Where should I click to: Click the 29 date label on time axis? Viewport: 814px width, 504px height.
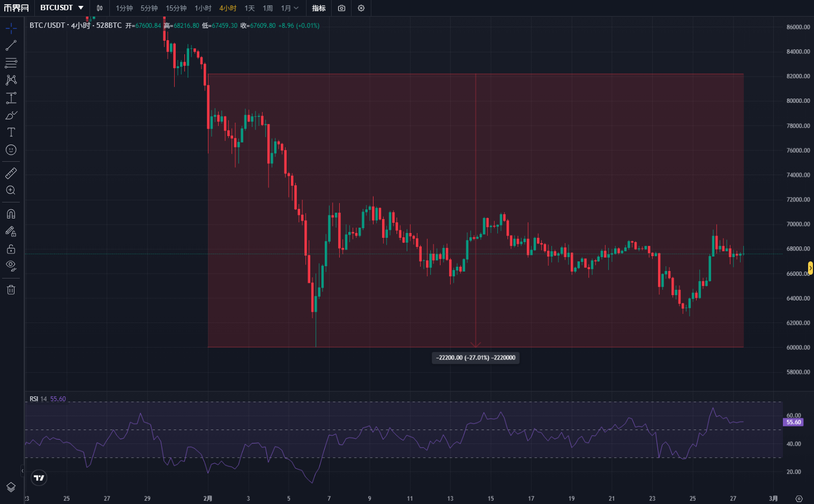[147, 499]
